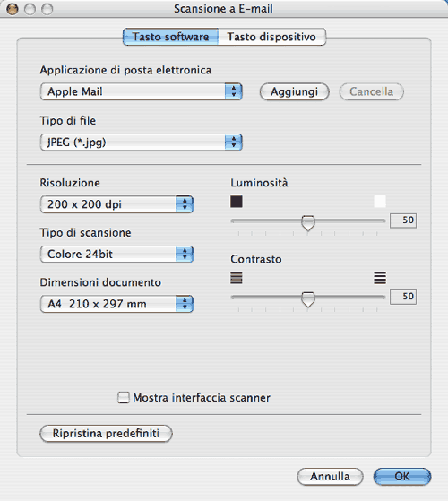Confirm with the OK button
Screen dimensions: 448x501
click(x=402, y=477)
